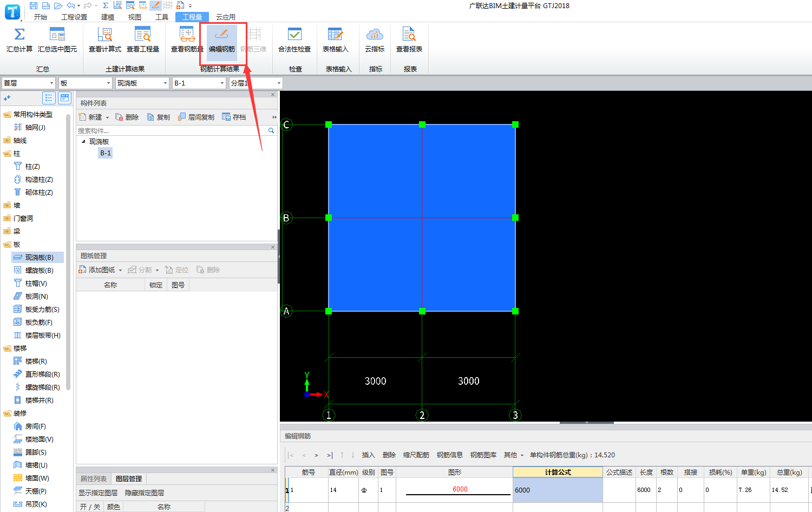Click 钢筋信息 button
The image size is (812, 512).
450,455
